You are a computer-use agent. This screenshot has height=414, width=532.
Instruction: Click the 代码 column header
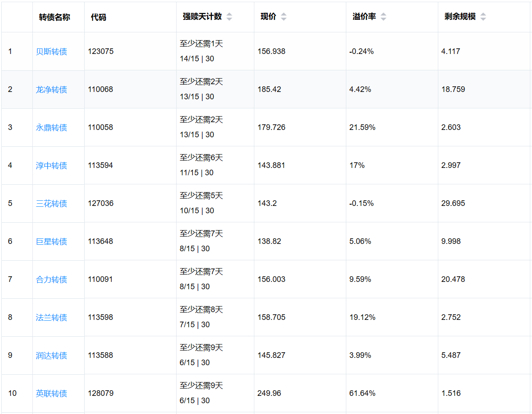(x=98, y=17)
